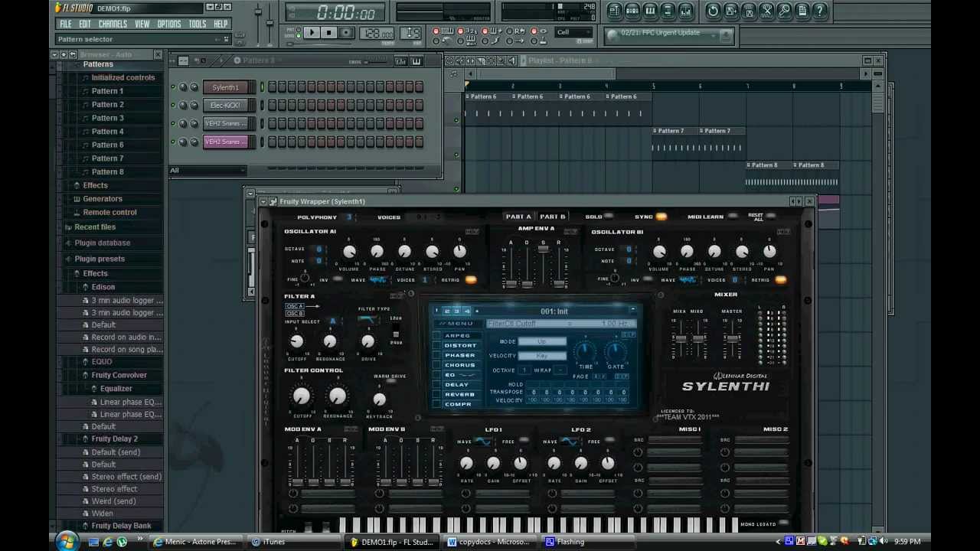Open the FILE menu
This screenshot has height=551, width=980.
[x=66, y=24]
